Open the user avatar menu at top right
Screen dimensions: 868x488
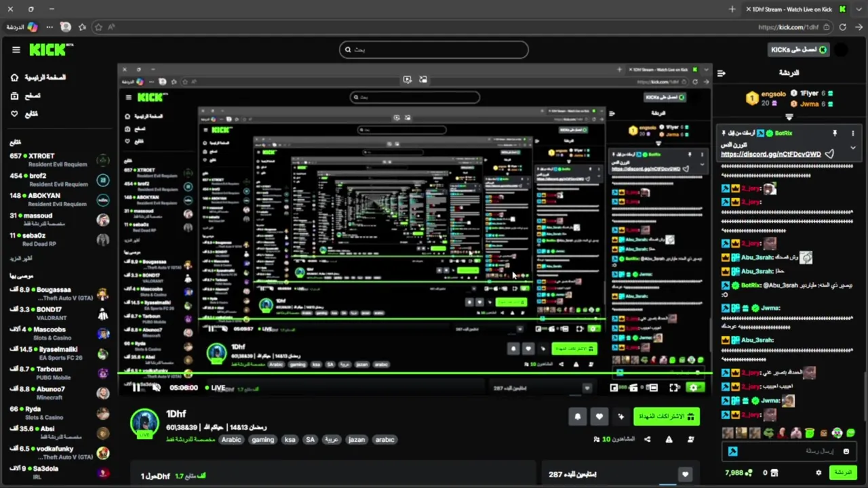[x=841, y=49]
